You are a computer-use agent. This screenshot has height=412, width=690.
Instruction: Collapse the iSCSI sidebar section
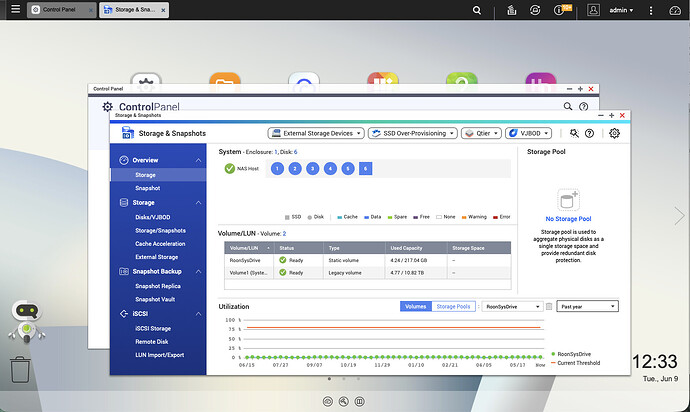pyautogui.click(x=198, y=314)
